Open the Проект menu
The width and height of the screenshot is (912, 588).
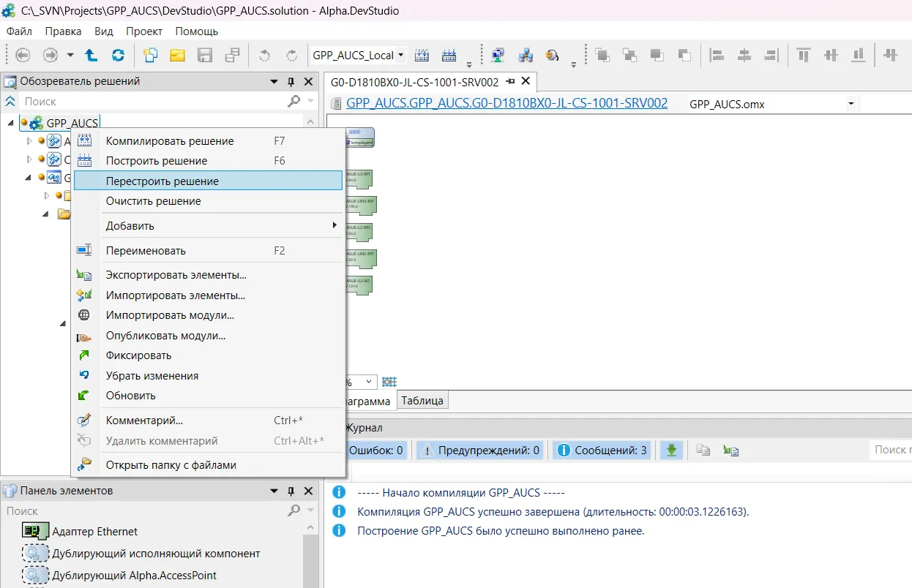click(x=144, y=31)
